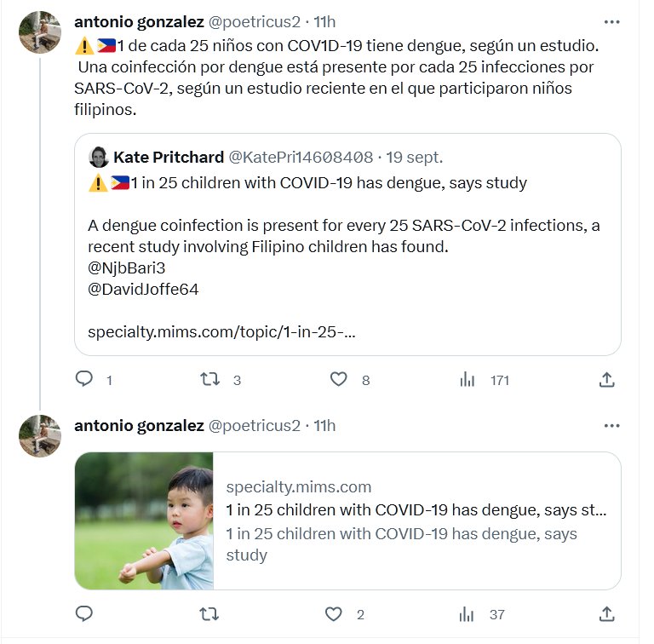
Task: Open more options menu on first tweet
Action: 611,21
